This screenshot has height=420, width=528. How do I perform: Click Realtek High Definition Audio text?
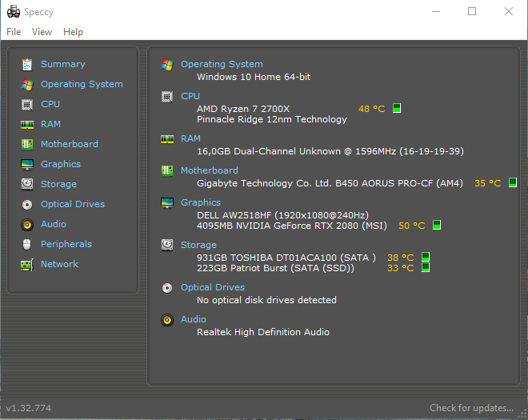(x=263, y=332)
